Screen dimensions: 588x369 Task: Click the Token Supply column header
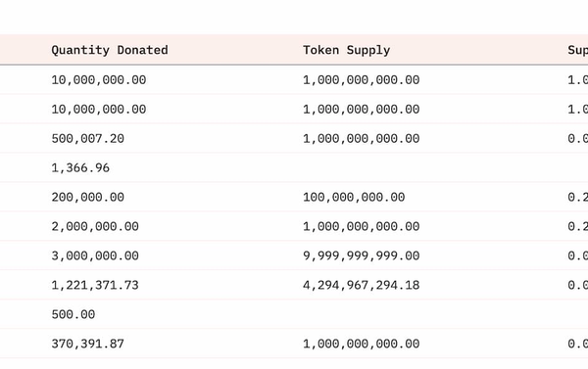tap(347, 50)
